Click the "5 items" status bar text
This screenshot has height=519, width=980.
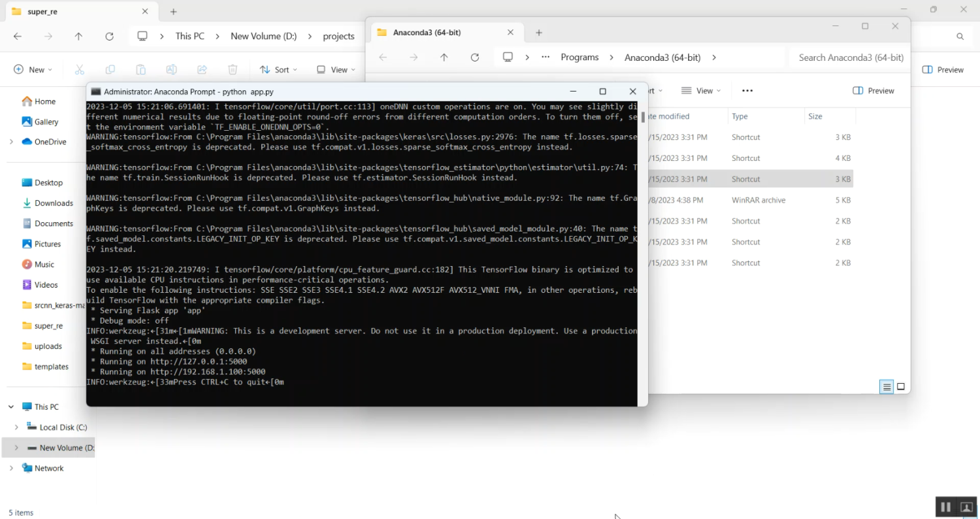[x=21, y=512]
